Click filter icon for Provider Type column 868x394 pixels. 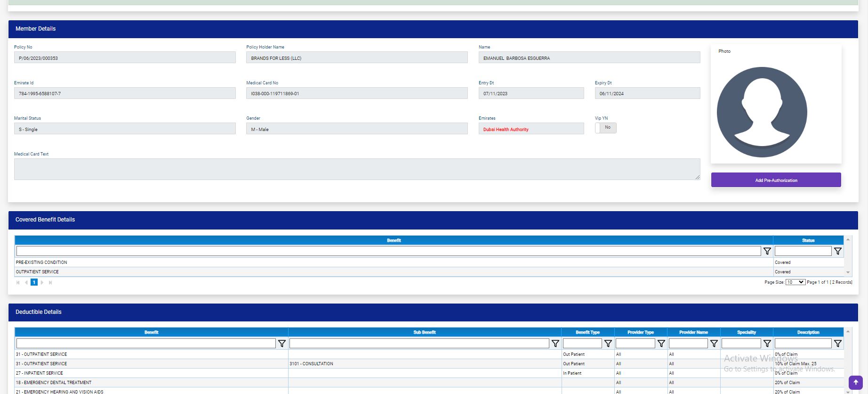pyautogui.click(x=661, y=344)
